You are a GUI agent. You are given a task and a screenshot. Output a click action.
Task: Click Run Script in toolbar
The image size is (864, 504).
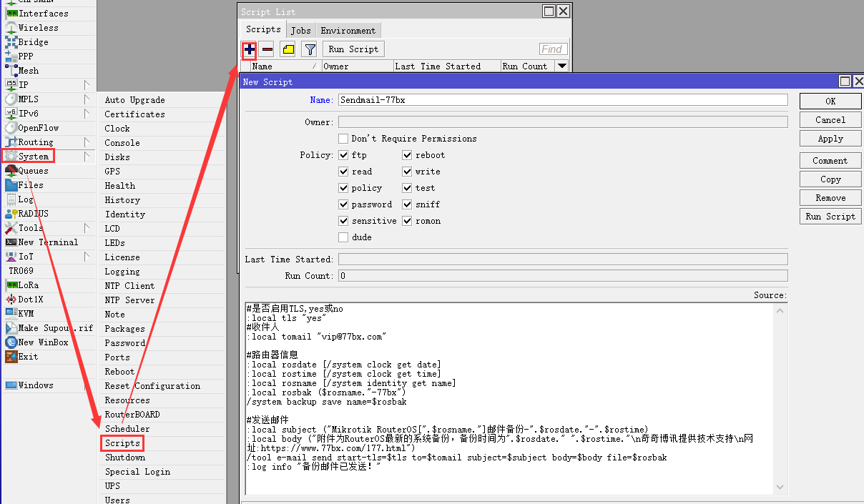point(353,49)
